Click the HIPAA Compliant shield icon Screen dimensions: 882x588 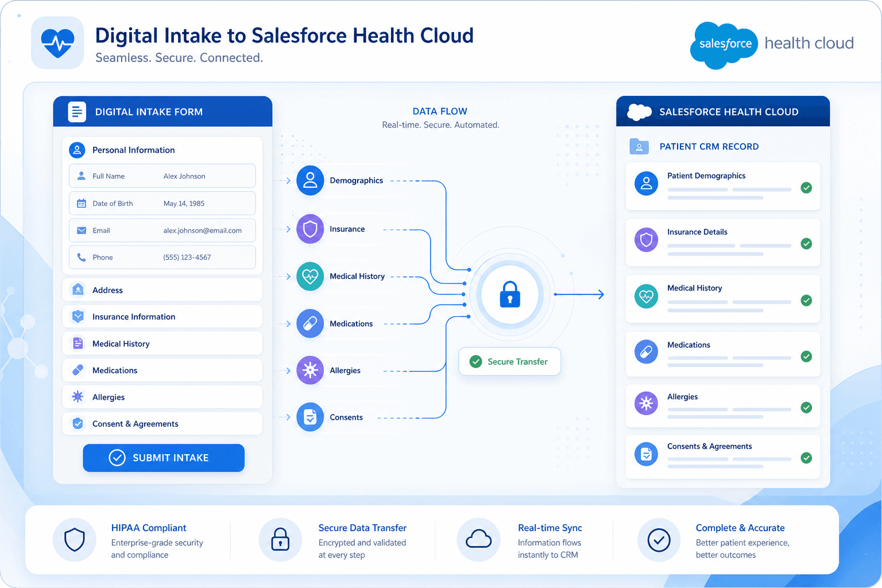pos(75,540)
